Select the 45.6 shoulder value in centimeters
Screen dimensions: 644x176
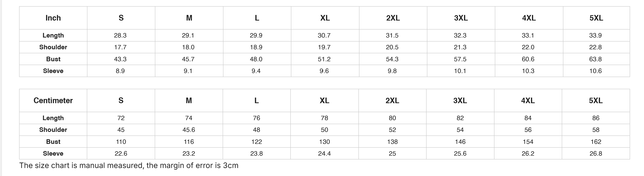pyautogui.click(x=189, y=130)
